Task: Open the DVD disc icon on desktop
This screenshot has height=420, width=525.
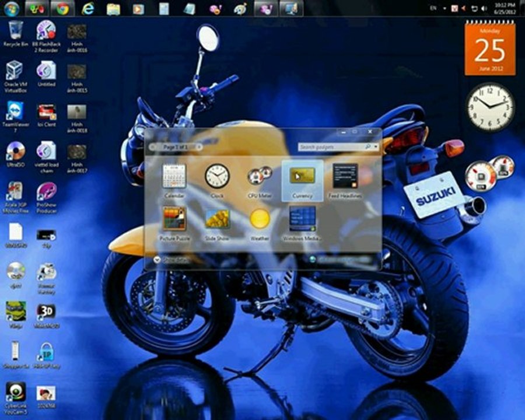Action: [15, 275]
